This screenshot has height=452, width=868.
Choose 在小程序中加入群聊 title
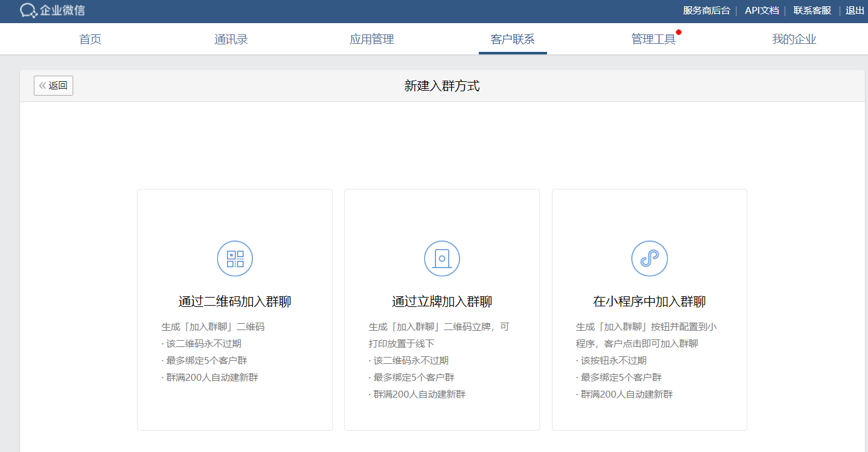coord(650,302)
